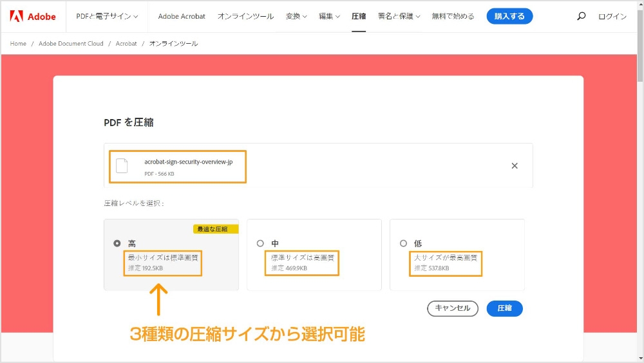Click the PDF file document icon
Screen dimensions: 644x363
pos(122,166)
